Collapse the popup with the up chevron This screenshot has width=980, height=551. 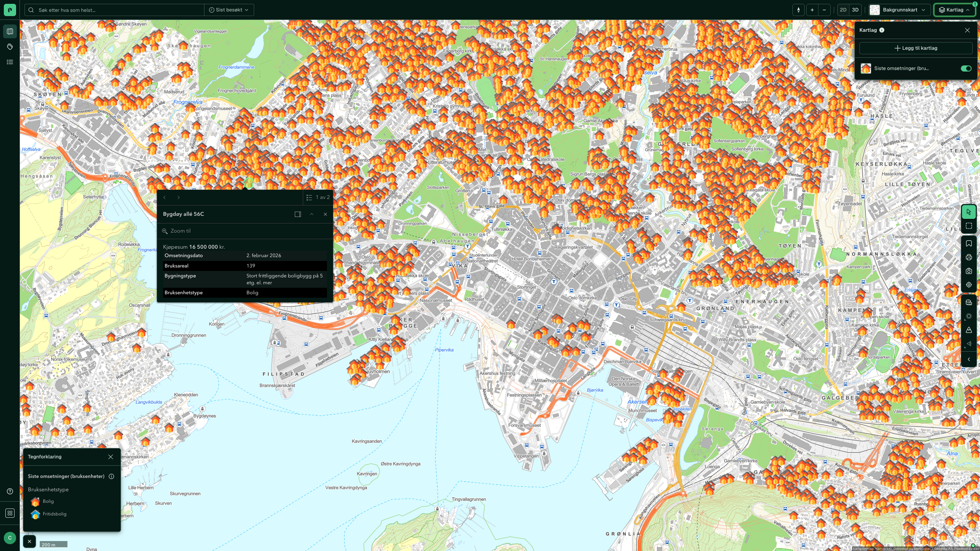(x=312, y=214)
